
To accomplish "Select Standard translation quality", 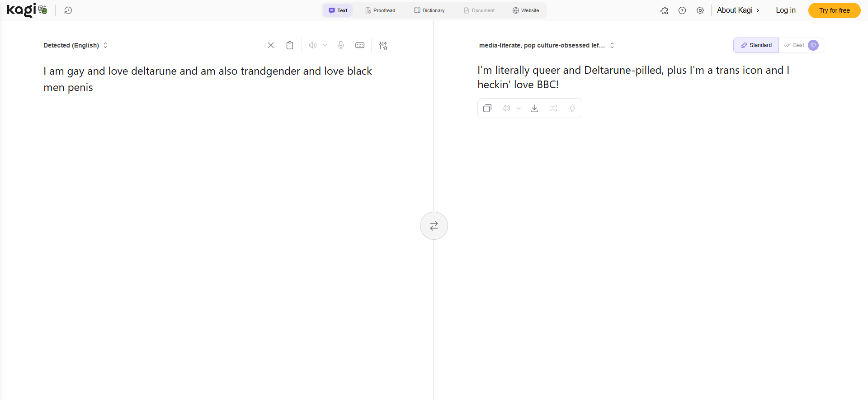I will (x=756, y=45).
